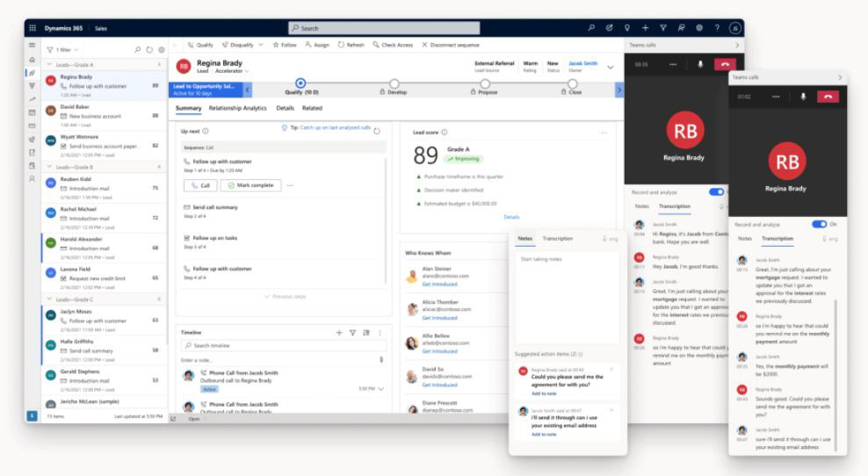
Task: Open the chevron dropdown next to Disqualify
Action: click(x=261, y=45)
